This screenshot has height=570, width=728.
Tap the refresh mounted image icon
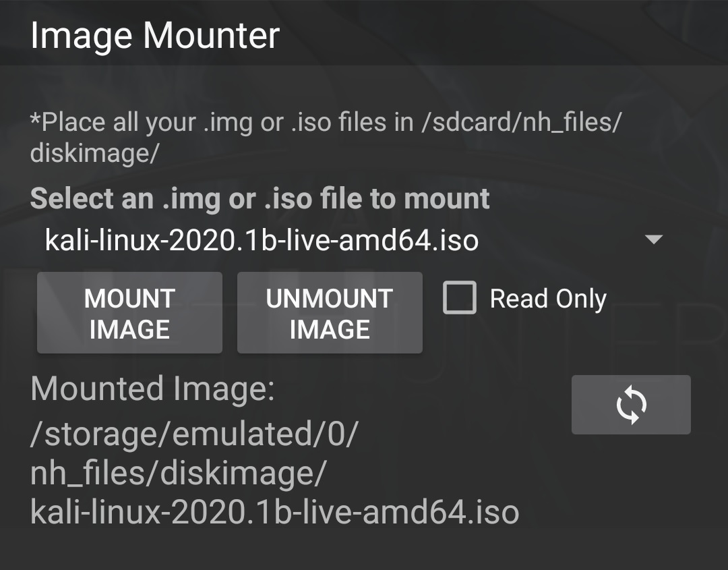(630, 405)
